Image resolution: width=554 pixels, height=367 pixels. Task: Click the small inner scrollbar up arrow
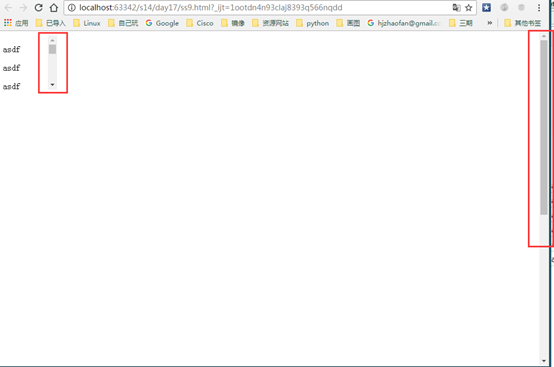click(x=52, y=40)
